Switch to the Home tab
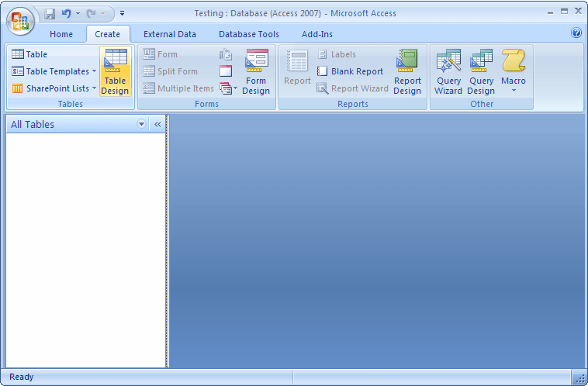Screen dimensions: 588x386 point(61,34)
